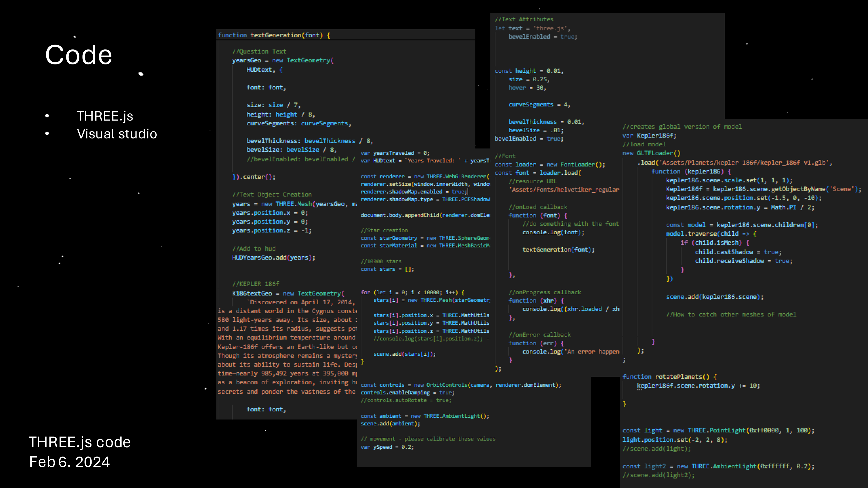868x488 pixels.
Task: Click the line "const stars = [];"
Action: [387, 269]
